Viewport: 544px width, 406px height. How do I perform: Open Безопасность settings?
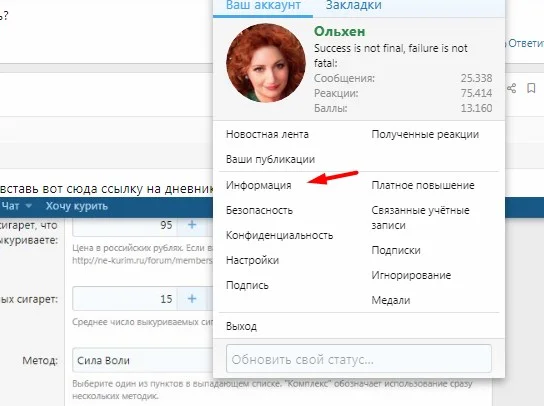[259, 210]
